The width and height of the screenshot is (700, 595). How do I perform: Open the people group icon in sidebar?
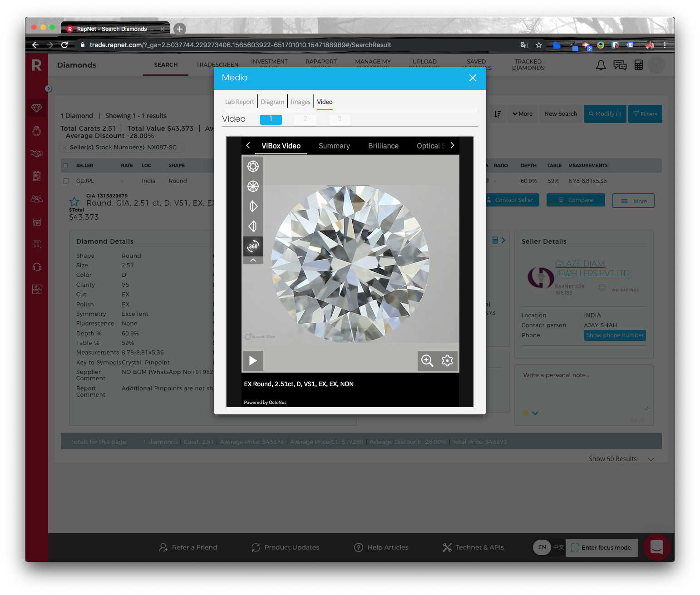pyautogui.click(x=37, y=199)
